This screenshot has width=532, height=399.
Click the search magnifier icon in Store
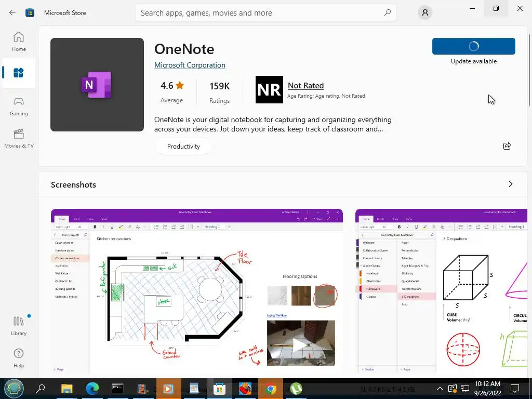[x=387, y=12]
